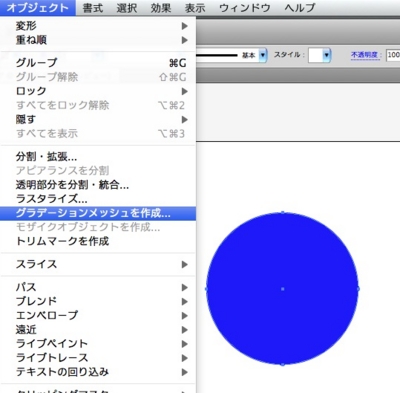The width and height of the screenshot is (400, 393).
Task: Choose 透明部分を分割・統合... menu item
Action: 98,185
